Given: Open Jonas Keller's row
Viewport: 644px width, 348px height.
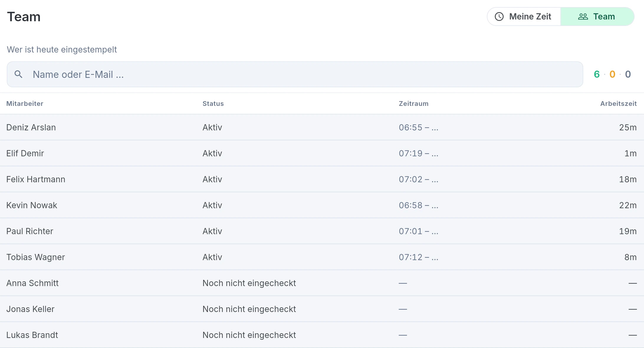Looking at the screenshot, I should pyautogui.click(x=322, y=309).
